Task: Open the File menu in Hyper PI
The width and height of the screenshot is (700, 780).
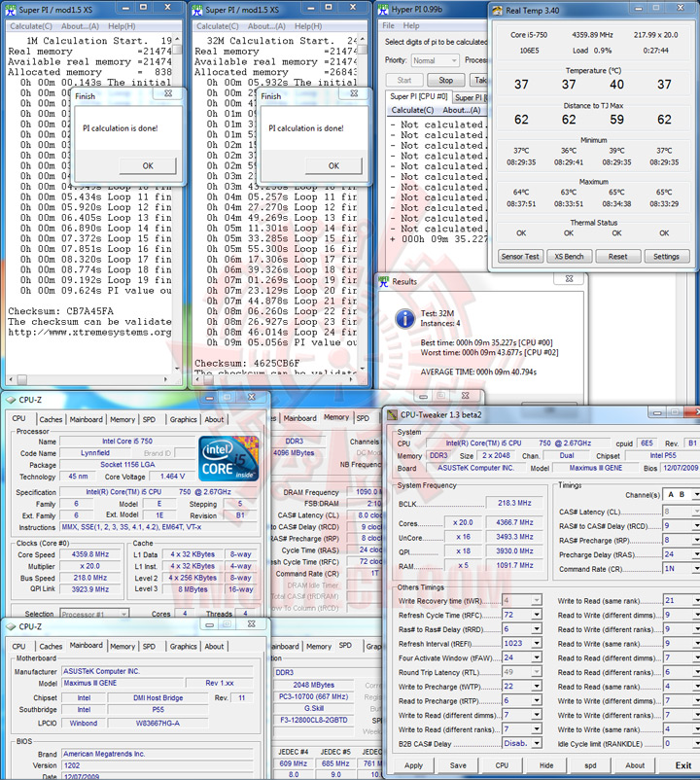Action: [x=388, y=25]
